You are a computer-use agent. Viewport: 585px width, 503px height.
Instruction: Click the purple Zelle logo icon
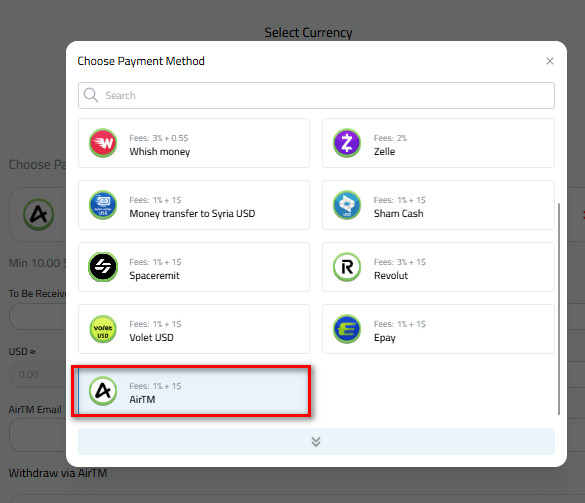click(347, 143)
